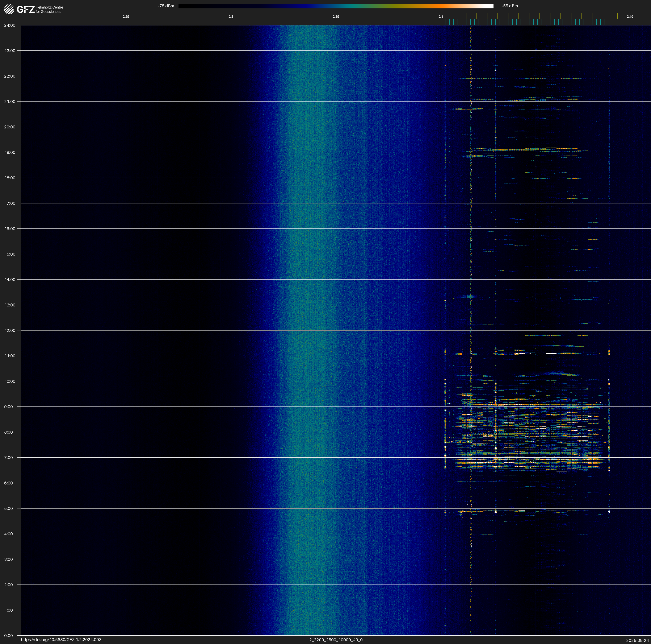Click the 2.35 frequency axis label
Viewport: 651px width, 644px height.
336,17
